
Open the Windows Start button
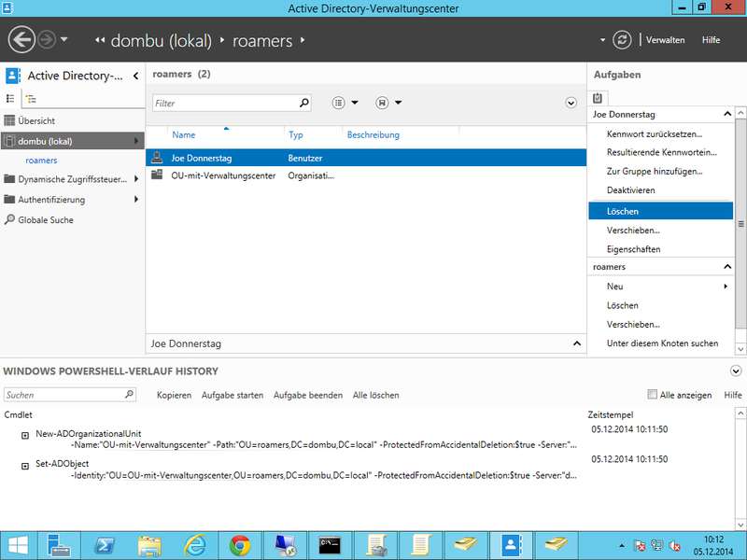18,546
